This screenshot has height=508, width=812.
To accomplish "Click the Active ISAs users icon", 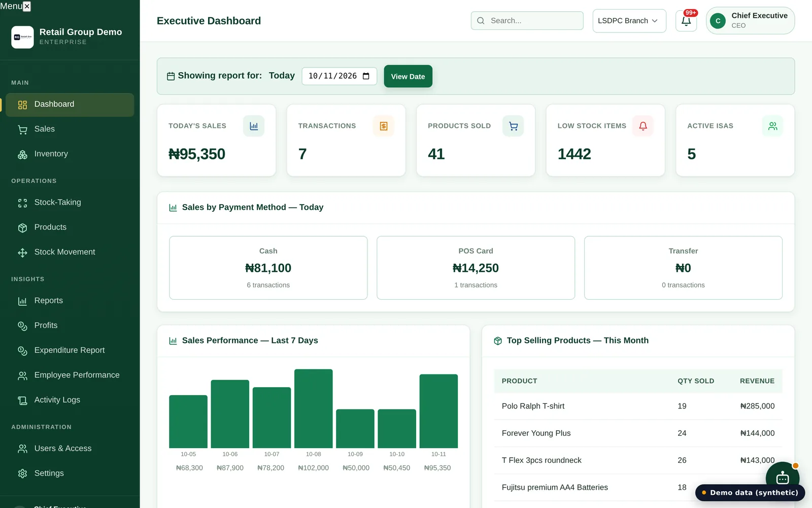I will [772, 126].
